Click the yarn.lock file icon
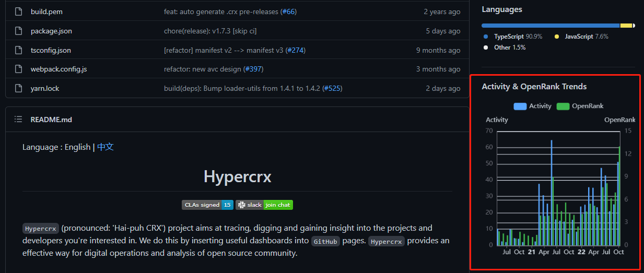 pyautogui.click(x=18, y=88)
